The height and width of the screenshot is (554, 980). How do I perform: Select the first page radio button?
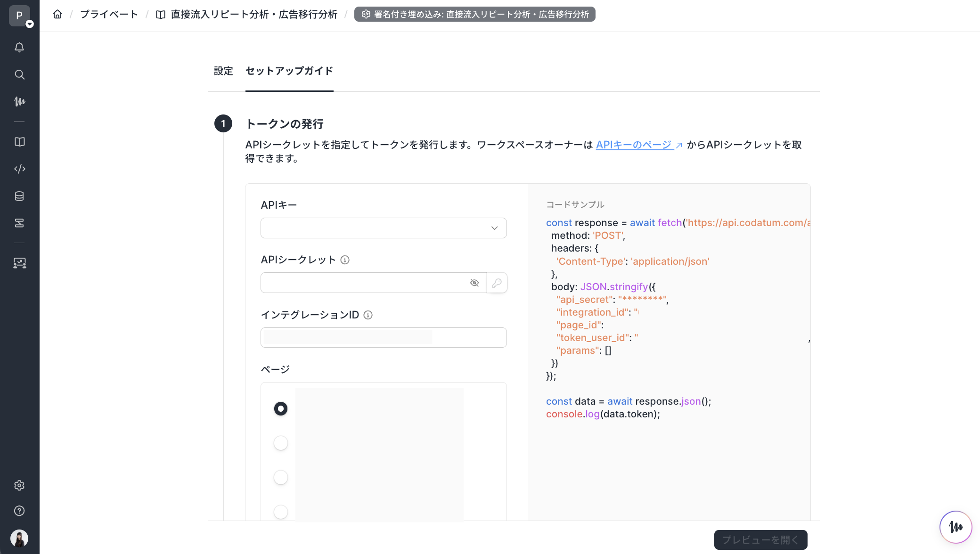click(281, 408)
